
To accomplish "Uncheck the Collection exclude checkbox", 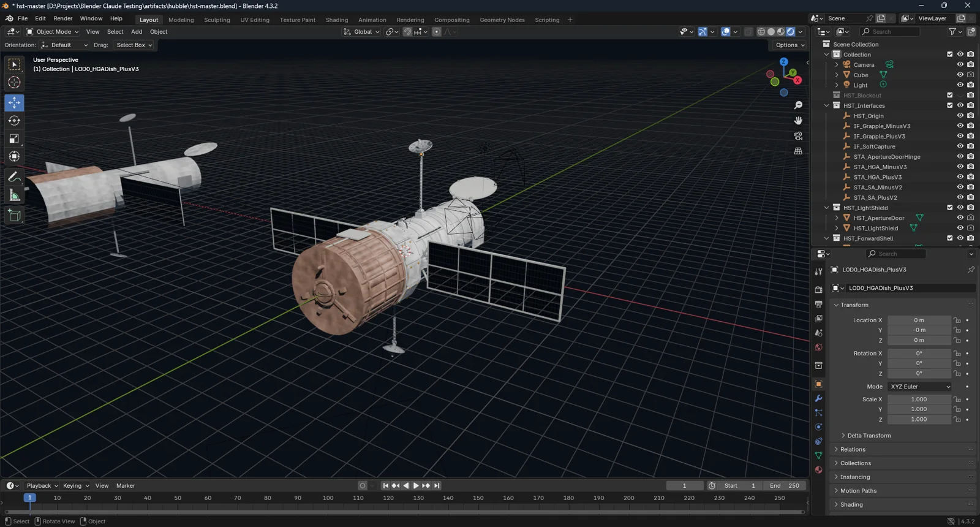I will [950, 55].
